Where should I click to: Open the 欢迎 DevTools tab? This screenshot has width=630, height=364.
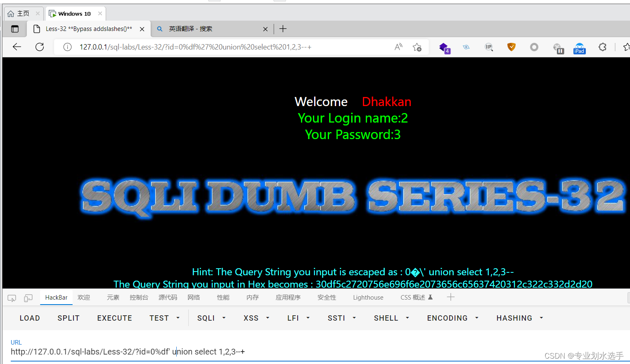pos(84,298)
